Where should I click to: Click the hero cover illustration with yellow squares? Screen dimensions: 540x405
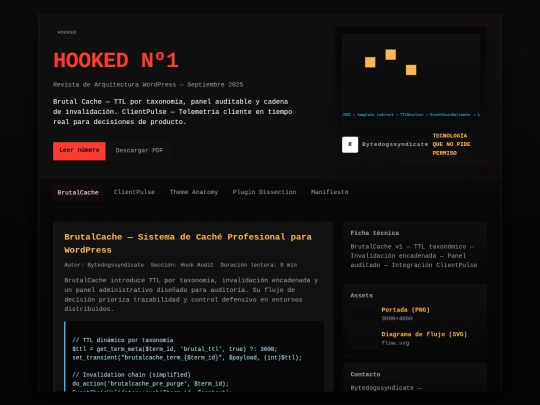point(411,80)
